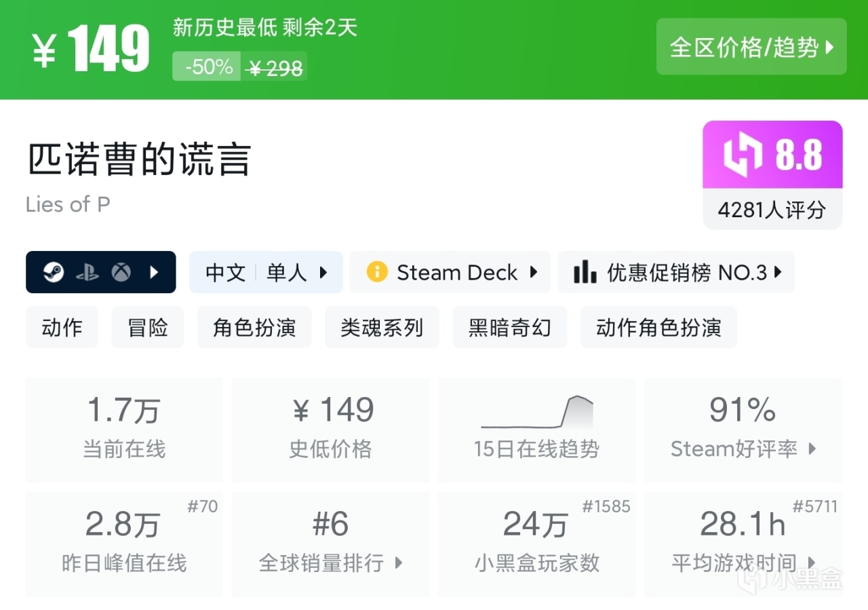Click the -50% discount badge
This screenshot has width=868, height=610.
208,66
